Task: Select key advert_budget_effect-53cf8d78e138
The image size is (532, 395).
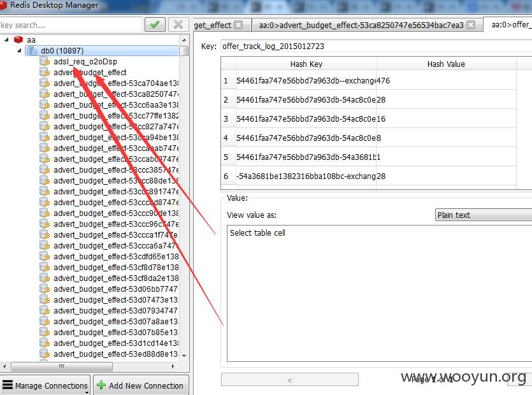Action: 116,268
